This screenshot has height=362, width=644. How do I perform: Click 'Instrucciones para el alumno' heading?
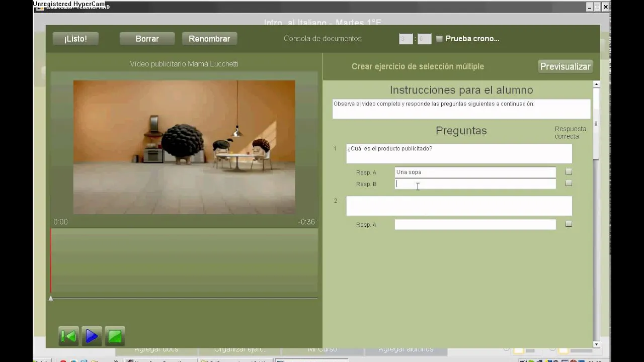(461, 90)
